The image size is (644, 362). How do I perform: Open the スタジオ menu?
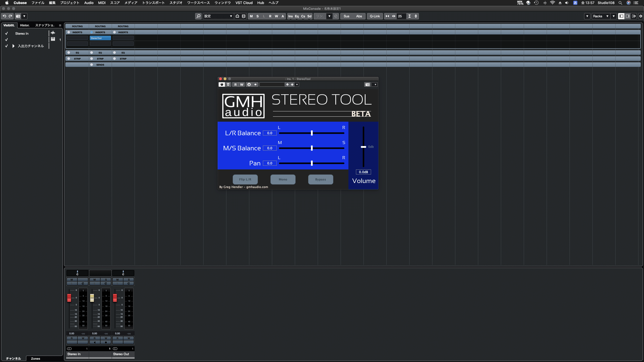coord(176,3)
